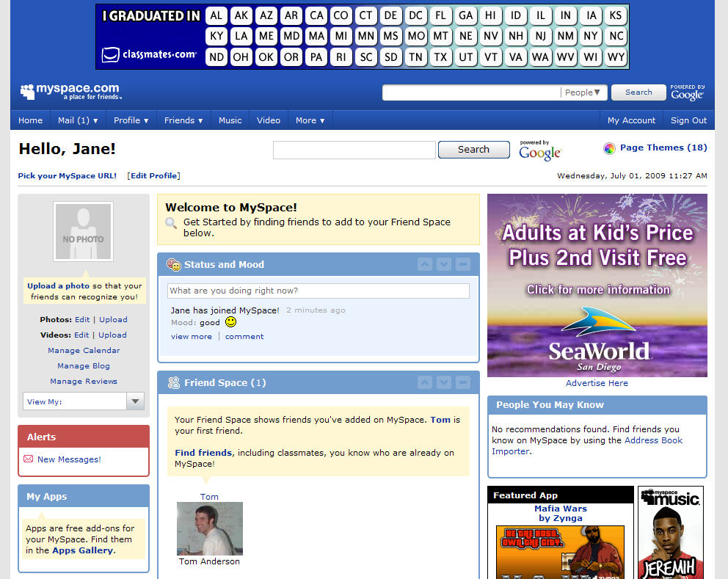This screenshot has width=728, height=579.
Task: Select FL in the classmates banner
Action: point(440,16)
